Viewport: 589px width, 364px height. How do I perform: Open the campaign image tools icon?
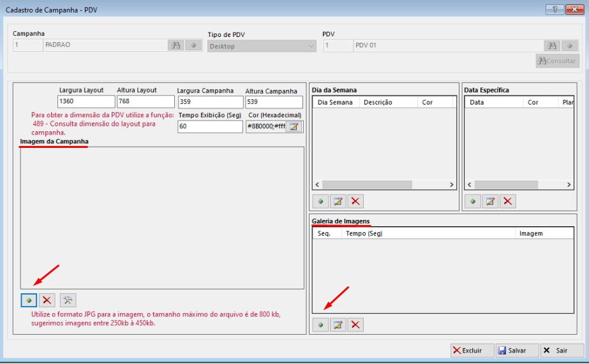68,300
